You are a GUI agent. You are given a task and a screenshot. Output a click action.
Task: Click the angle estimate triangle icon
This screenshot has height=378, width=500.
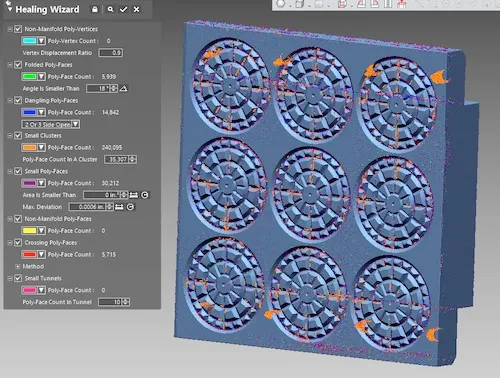point(124,88)
